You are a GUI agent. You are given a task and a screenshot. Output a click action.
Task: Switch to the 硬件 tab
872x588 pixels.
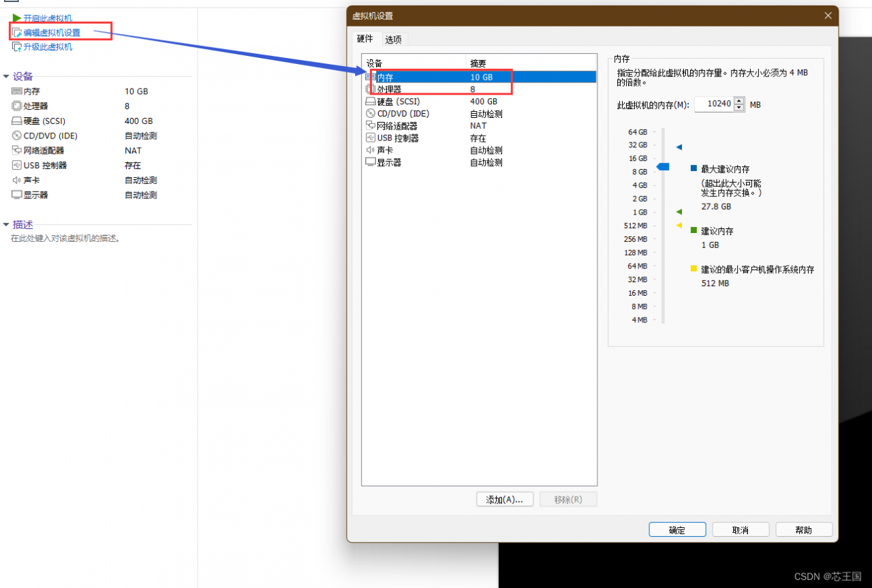[365, 39]
